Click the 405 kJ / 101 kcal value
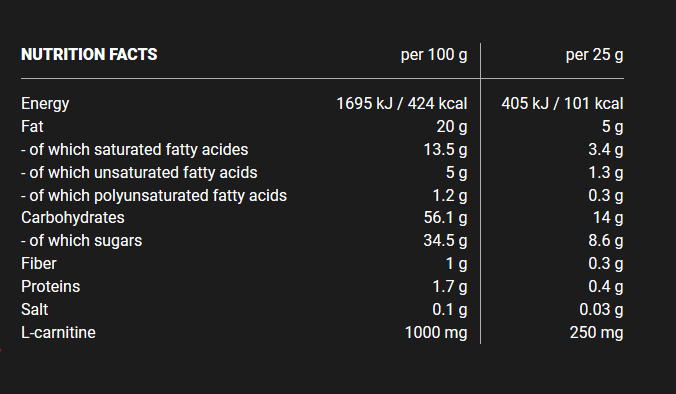The image size is (676, 394). [562, 103]
